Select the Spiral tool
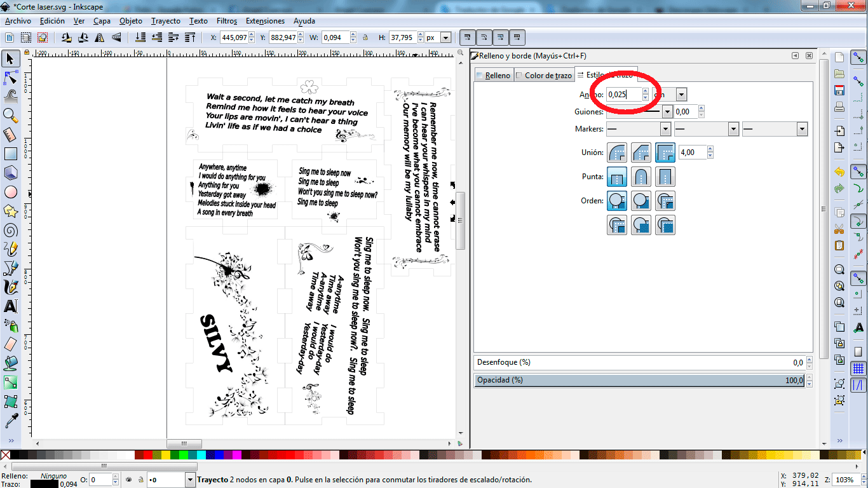The width and height of the screenshot is (868, 488). click(10, 229)
